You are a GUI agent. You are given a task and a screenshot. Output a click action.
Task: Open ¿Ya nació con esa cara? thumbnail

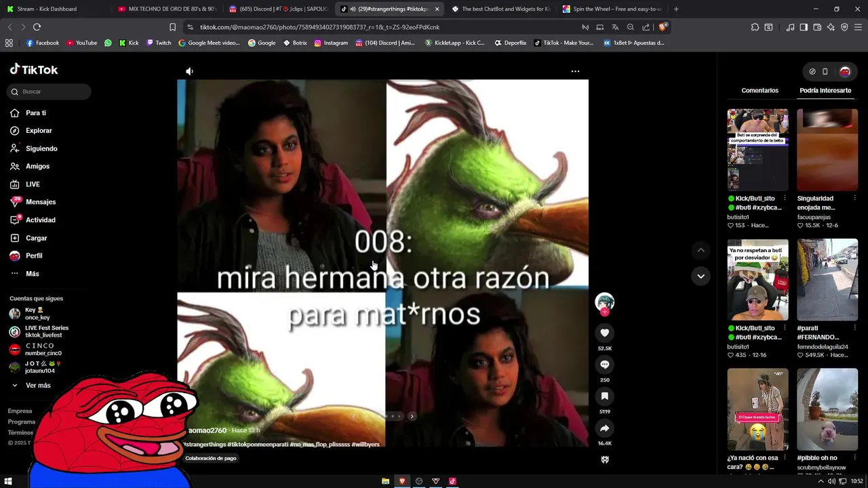pyautogui.click(x=757, y=409)
